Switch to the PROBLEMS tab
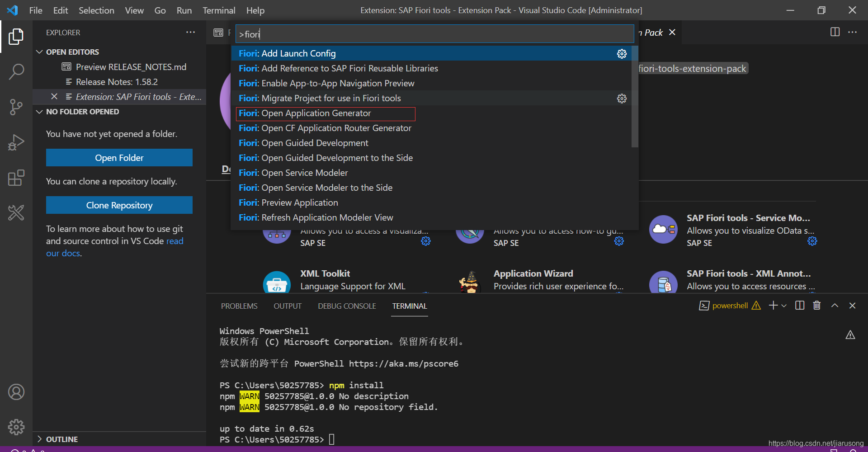This screenshot has width=868, height=452. (x=239, y=306)
